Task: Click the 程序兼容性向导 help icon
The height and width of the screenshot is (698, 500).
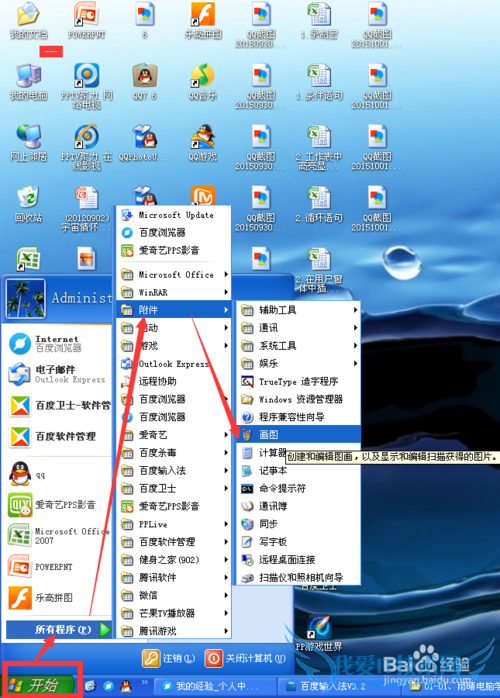Action: 247,417
